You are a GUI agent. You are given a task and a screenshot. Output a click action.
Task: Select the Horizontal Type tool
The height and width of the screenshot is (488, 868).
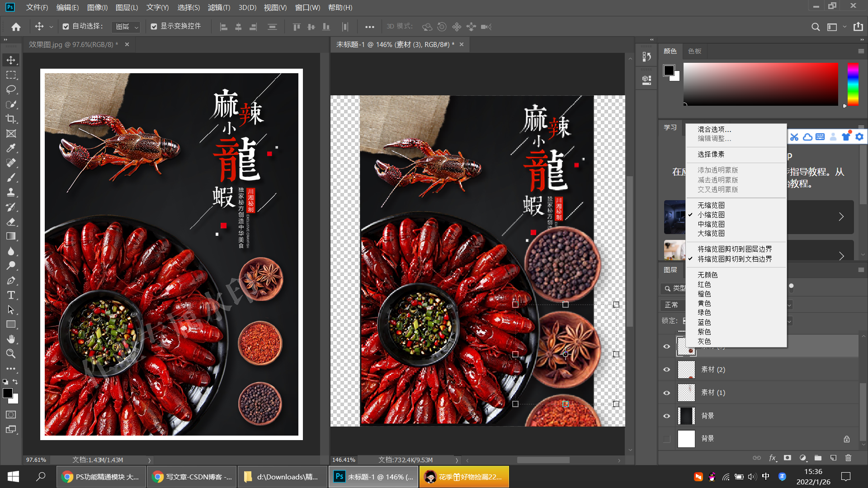click(11, 295)
